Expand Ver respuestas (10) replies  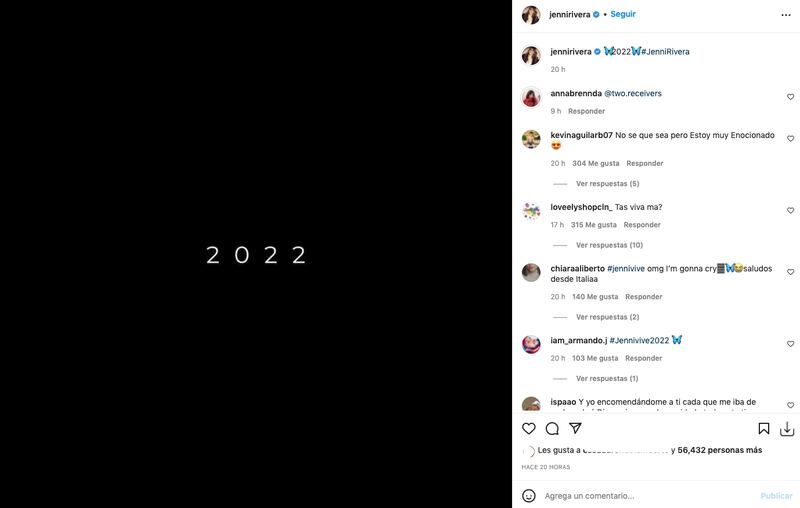609,245
